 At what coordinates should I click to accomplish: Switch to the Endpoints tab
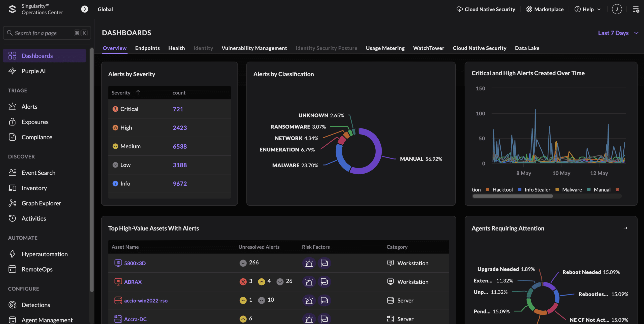coord(147,48)
